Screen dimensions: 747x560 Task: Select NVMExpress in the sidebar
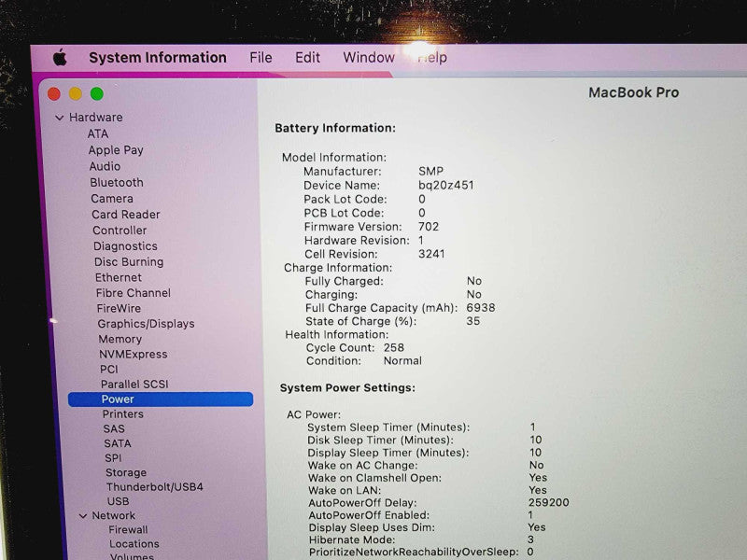pos(134,355)
